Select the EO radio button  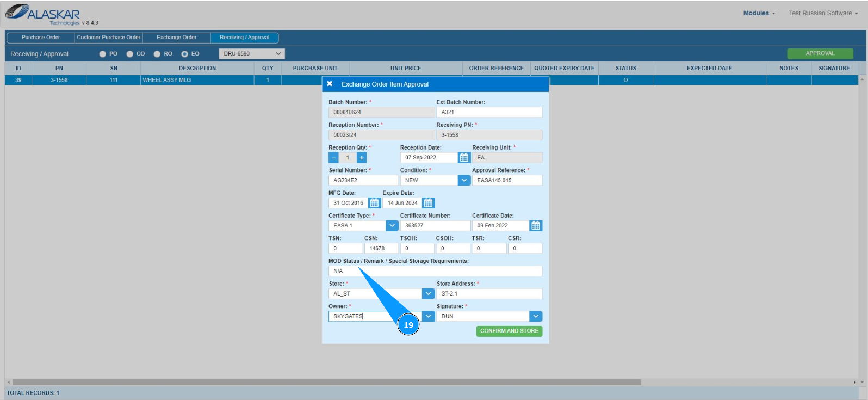[x=185, y=54]
